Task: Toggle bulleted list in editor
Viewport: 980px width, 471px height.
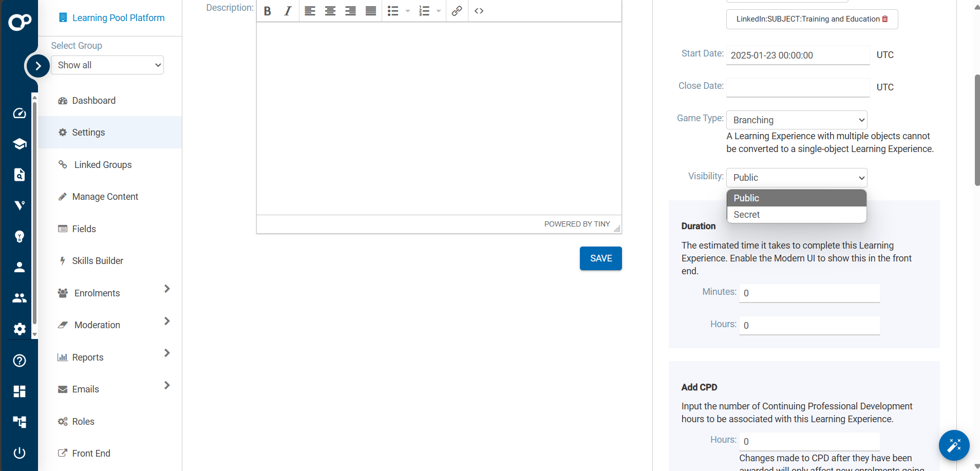Action: click(393, 11)
